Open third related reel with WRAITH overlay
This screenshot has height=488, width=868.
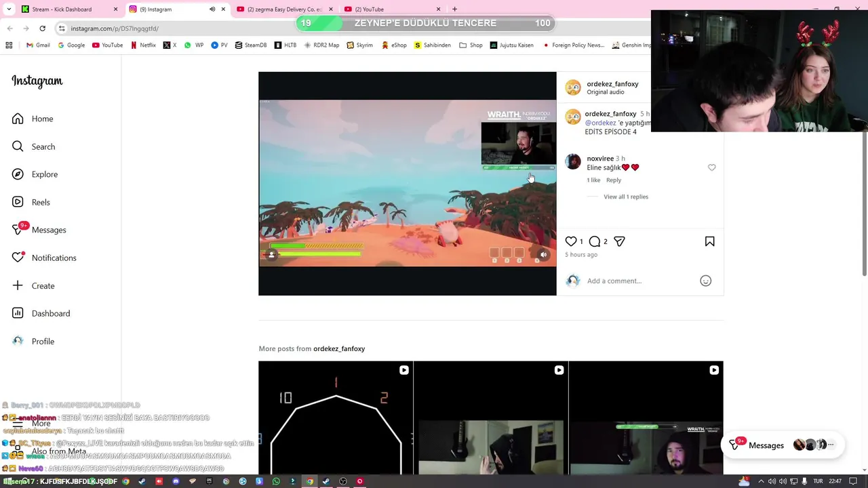(646, 418)
